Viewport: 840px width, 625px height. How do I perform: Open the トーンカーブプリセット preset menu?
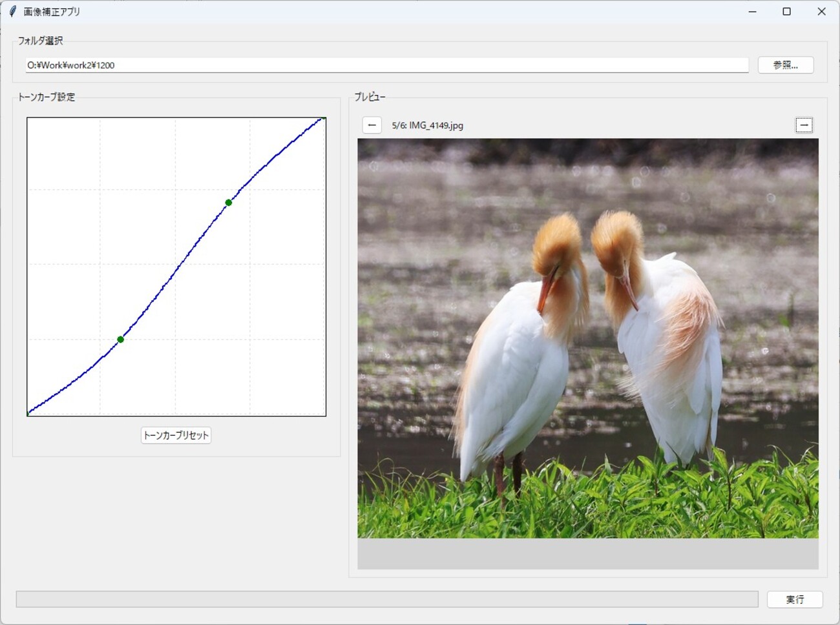[x=176, y=435]
